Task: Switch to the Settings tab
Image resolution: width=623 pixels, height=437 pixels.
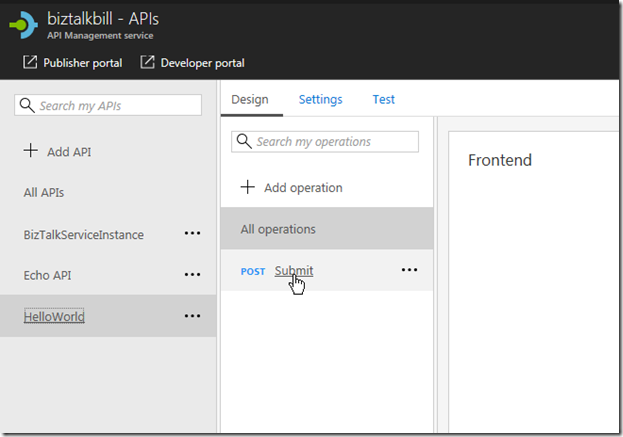Action: 321,99
